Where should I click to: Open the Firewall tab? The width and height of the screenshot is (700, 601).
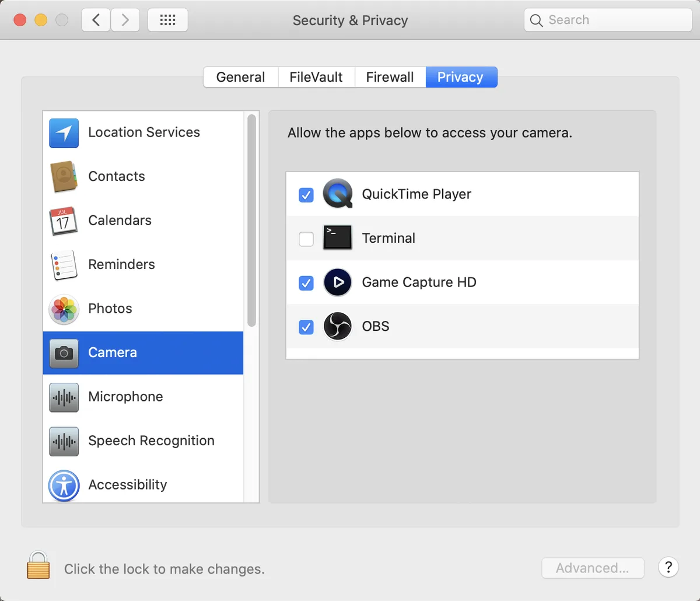pos(390,77)
